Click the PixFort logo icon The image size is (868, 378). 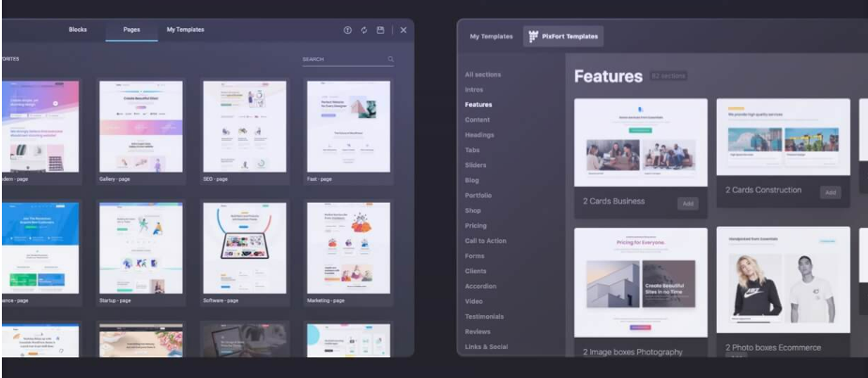pyautogui.click(x=534, y=37)
